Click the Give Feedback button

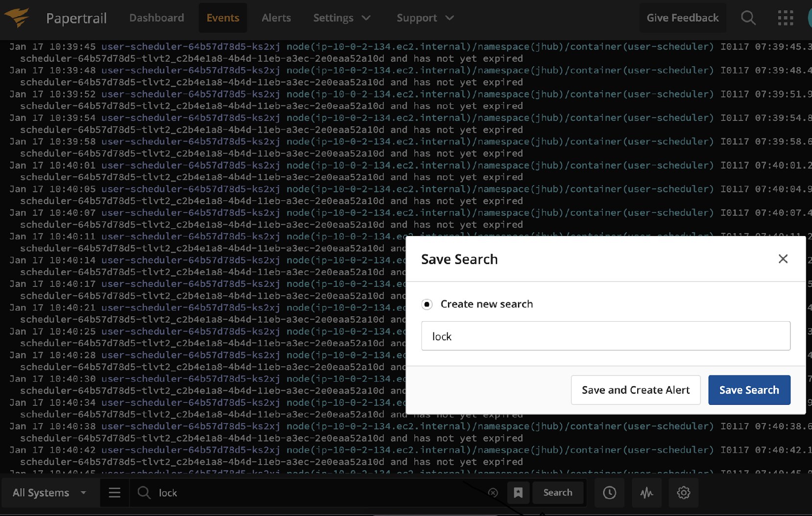pyautogui.click(x=682, y=18)
